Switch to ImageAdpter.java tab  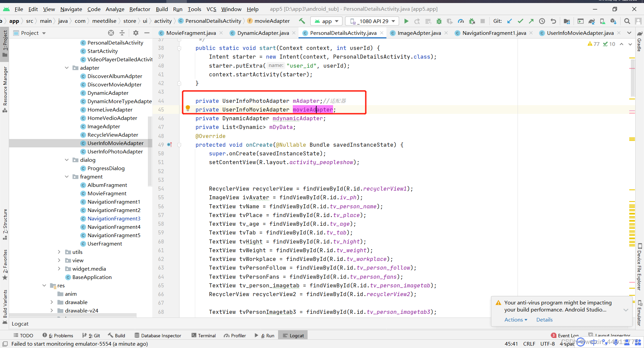[x=419, y=33]
